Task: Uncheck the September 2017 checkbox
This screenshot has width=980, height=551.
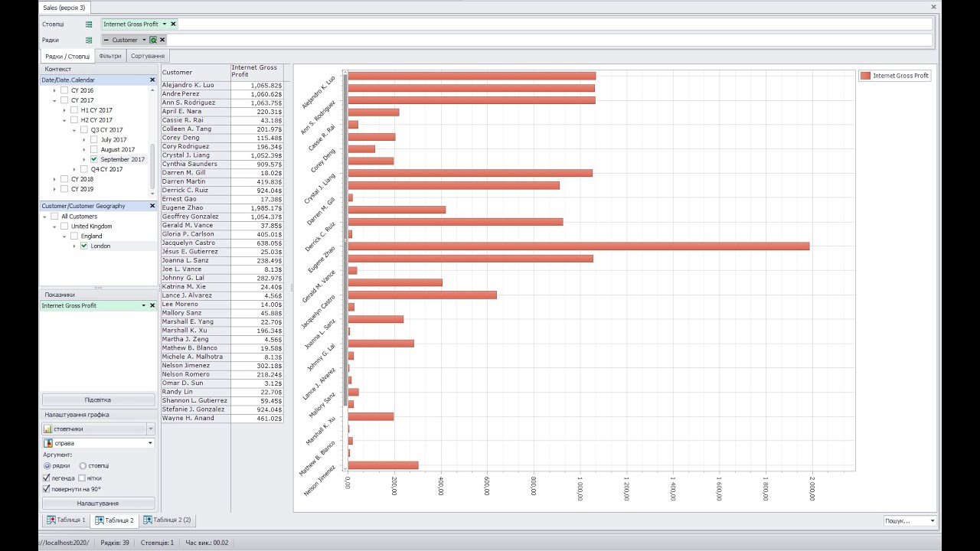Action: [93, 159]
